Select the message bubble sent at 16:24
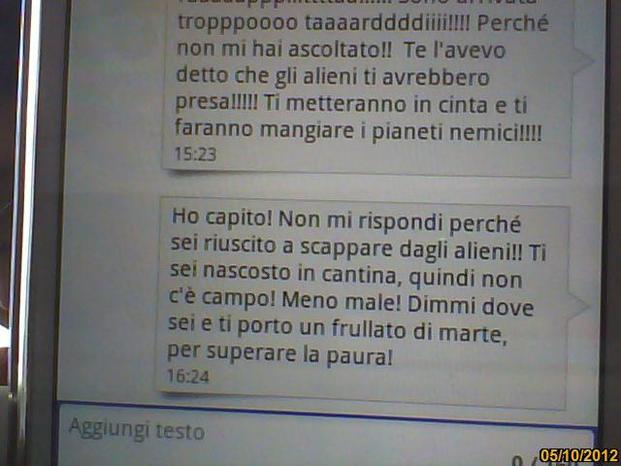621x466 pixels. click(362, 303)
